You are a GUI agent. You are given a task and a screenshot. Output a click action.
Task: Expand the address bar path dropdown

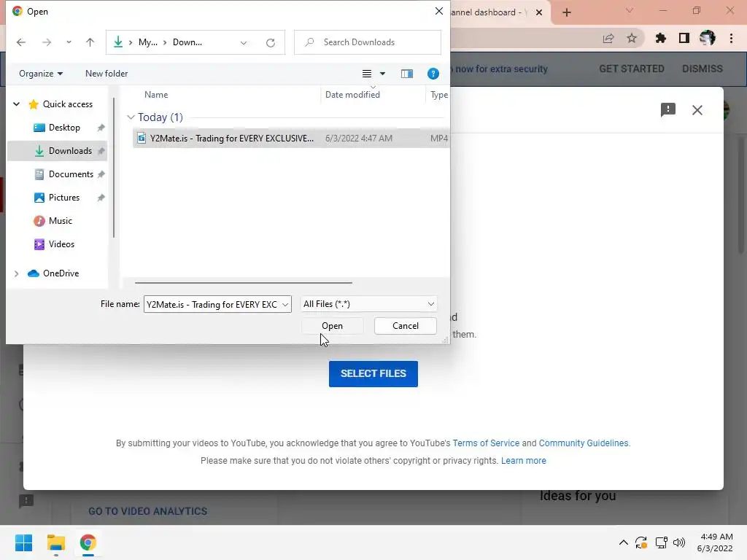click(x=244, y=42)
